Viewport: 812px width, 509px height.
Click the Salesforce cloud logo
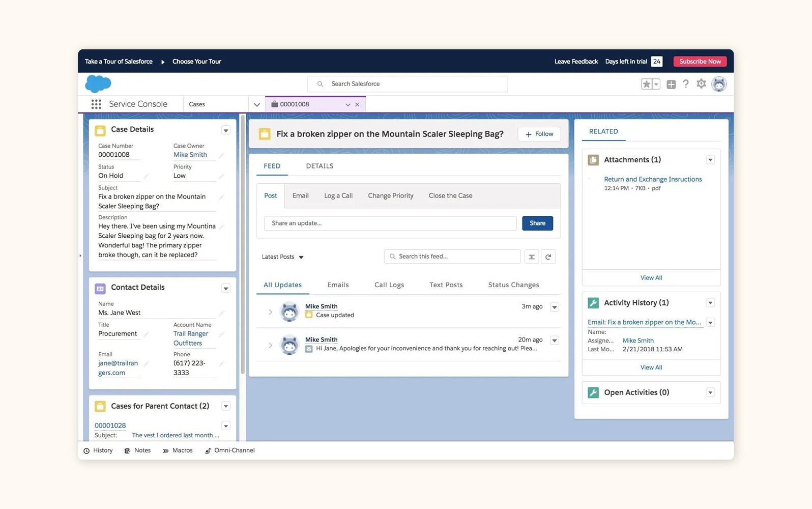(x=98, y=83)
